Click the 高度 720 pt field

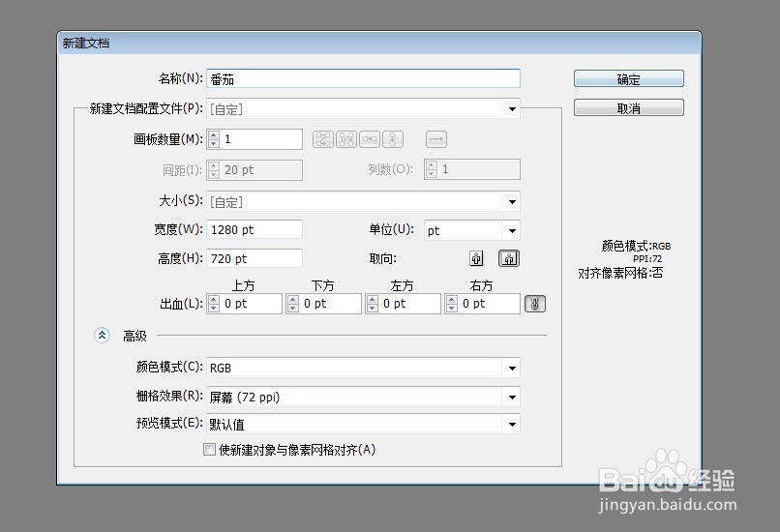(255, 258)
